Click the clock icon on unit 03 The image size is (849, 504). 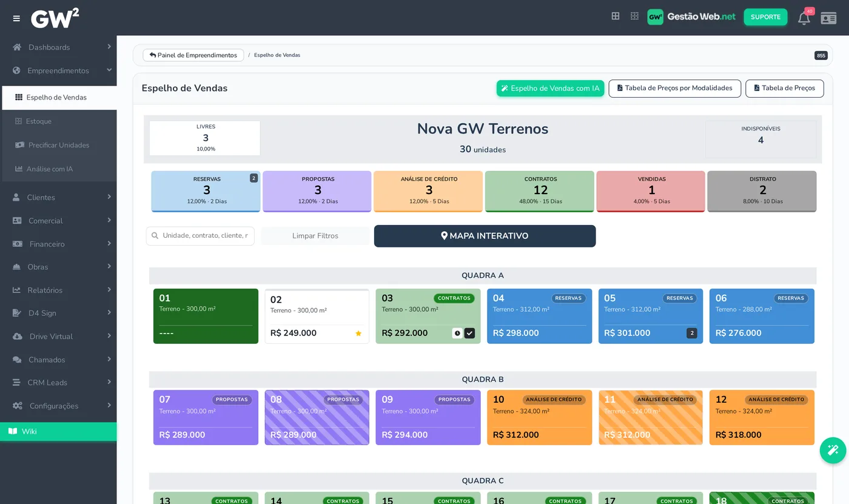coord(457,333)
